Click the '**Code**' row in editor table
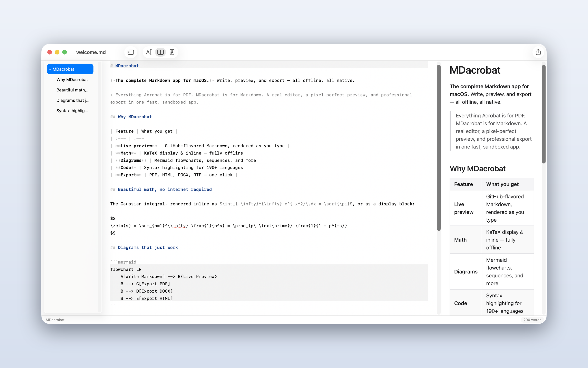The height and width of the screenshot is (368, 588). (179, 168)
